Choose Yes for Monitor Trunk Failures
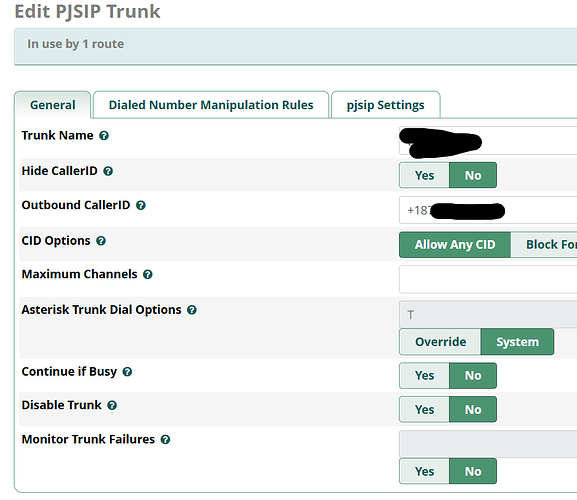Image resolution: width=577 pixels, height=500 pixels. (424, 471)
